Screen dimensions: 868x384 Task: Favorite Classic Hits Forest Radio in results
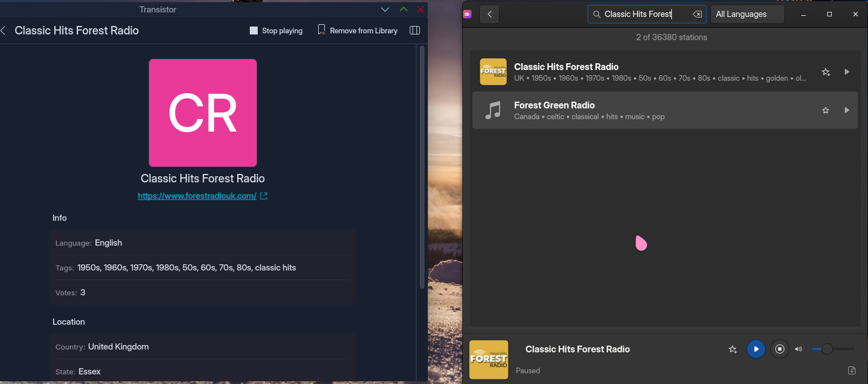click(x=826, y=72)
